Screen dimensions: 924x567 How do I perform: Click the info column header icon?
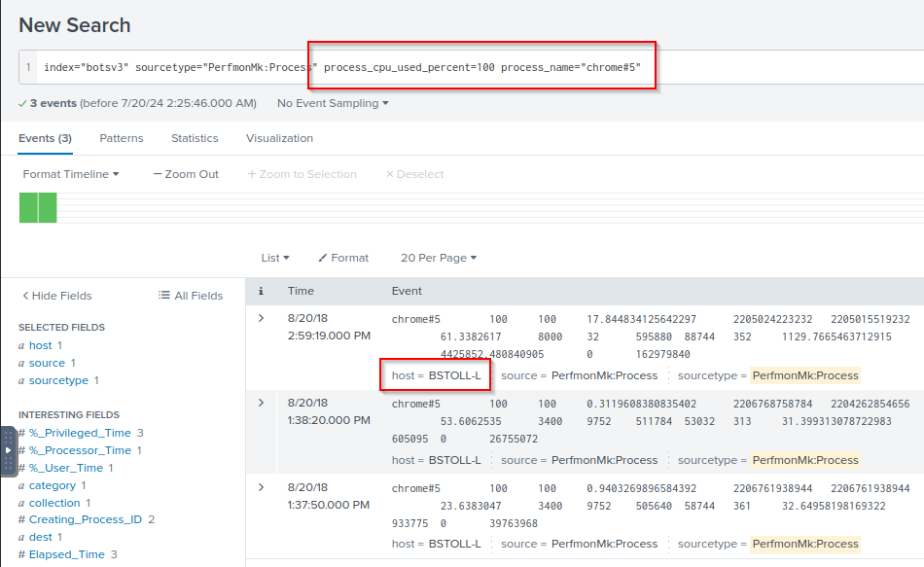pos(261,291)
